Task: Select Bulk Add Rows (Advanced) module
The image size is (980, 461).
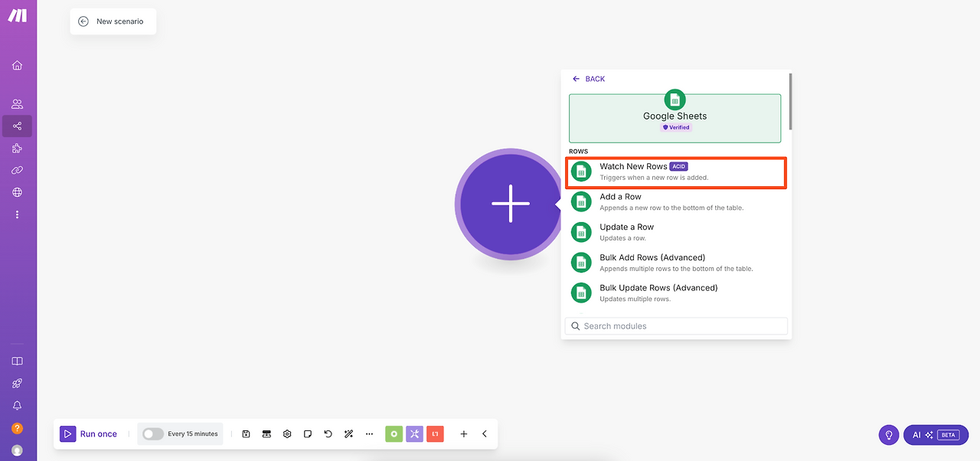Action: [676, 263]
